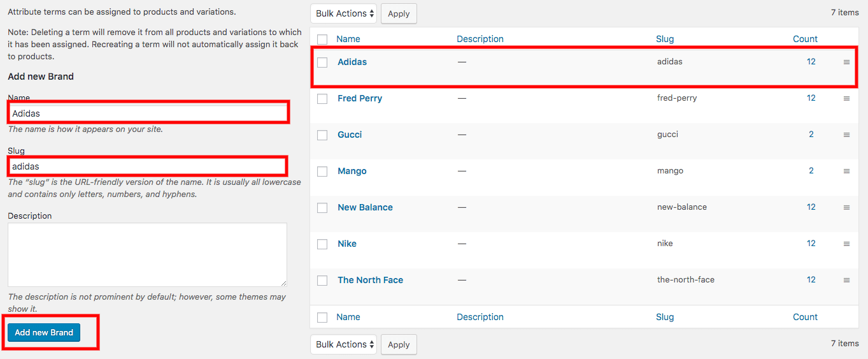Open the top Bulk Actions dropdown
The height and width of the screenshot is (359, 868).
344,13
